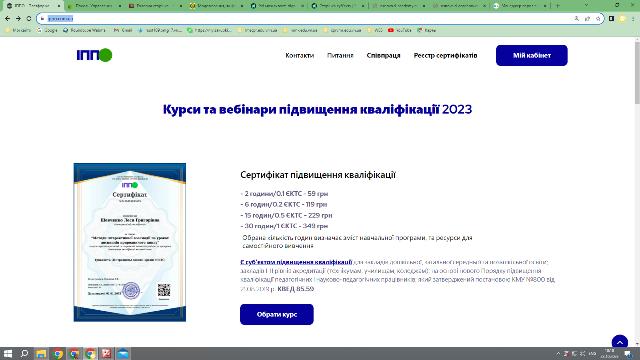Open the share page icon in address bar
The height and width of the screenshot is (360, 640).
click(587, 19)
